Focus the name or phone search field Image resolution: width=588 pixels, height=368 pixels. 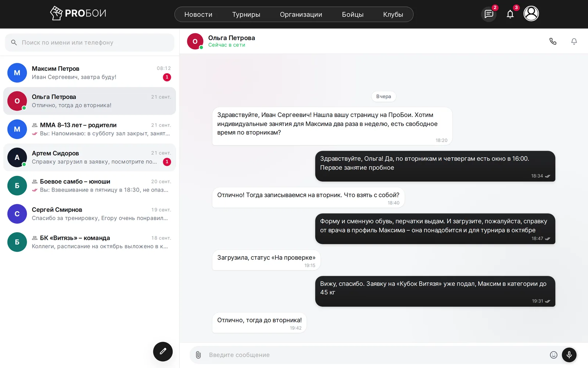(x=90, y=43)
